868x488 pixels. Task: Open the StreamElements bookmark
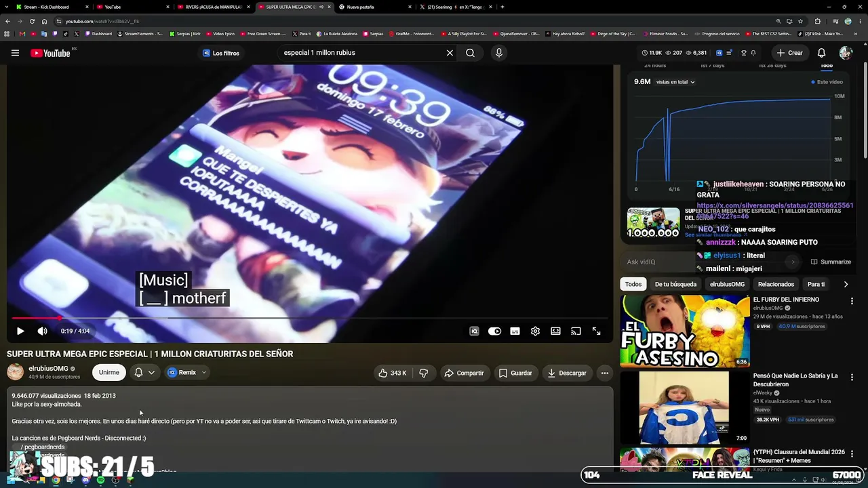(140, 33)
